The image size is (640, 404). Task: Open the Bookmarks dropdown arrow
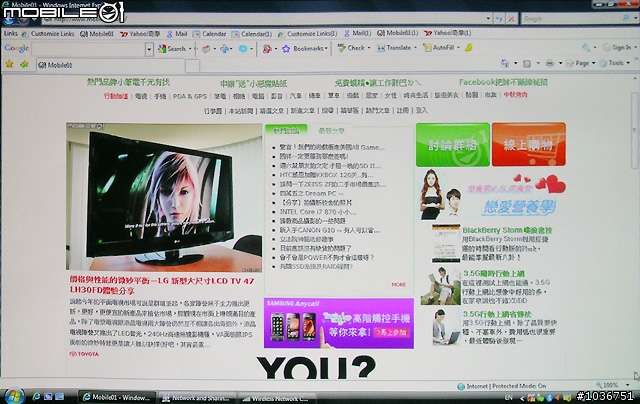point(326,49)
